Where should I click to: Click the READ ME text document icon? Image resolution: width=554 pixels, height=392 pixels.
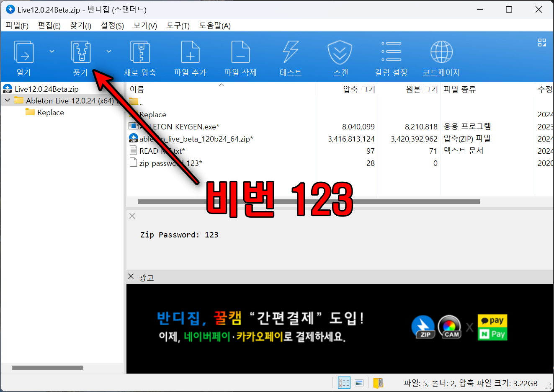134,150
